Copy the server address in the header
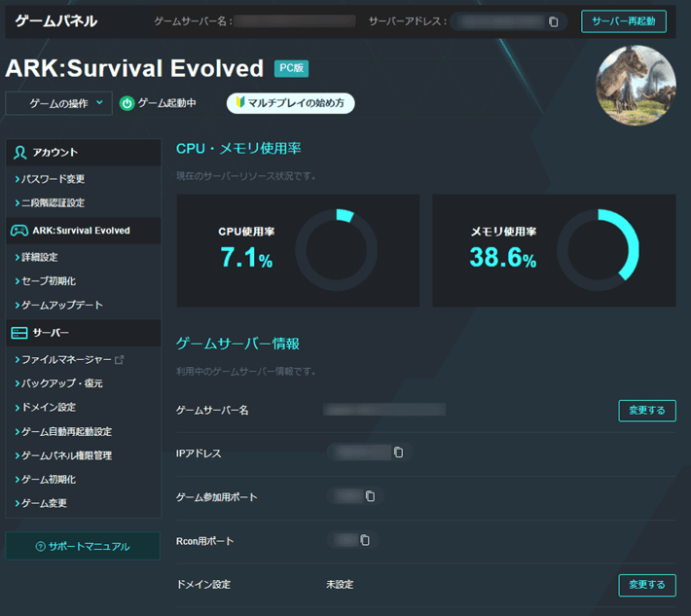The height and width of the screenshot is (616, 691). pyautogui.click(x=554, y=21)
